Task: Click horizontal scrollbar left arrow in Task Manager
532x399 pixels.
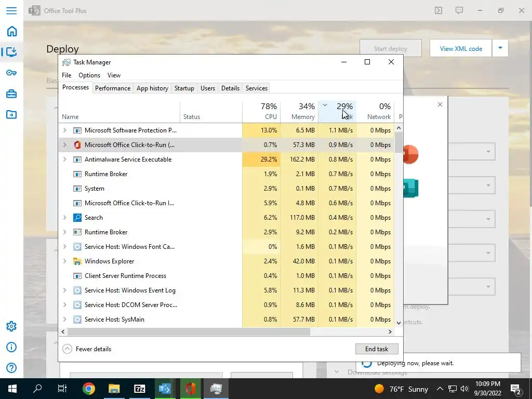Action: (x=63, y=331)
